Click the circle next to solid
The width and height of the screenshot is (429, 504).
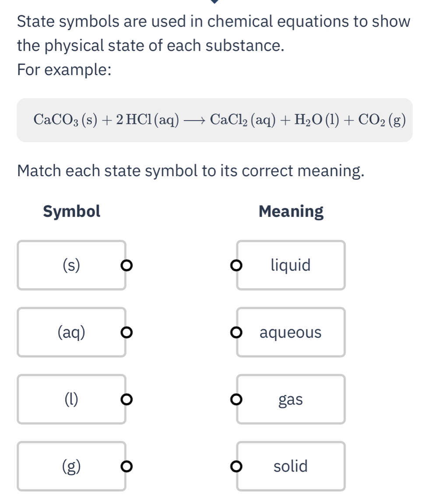pos(236,466)
